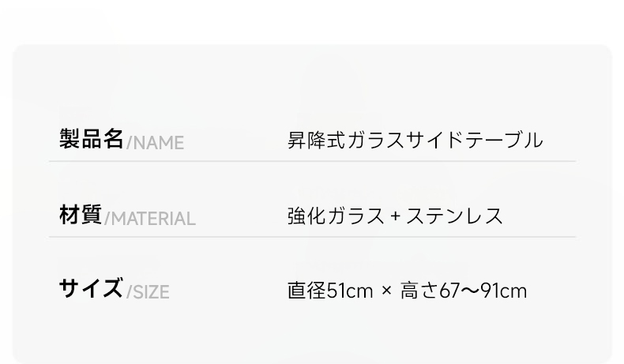Screen dimensions: 624x364
Task: Click the divider line under the 材質 row
Action: (313, 237)
